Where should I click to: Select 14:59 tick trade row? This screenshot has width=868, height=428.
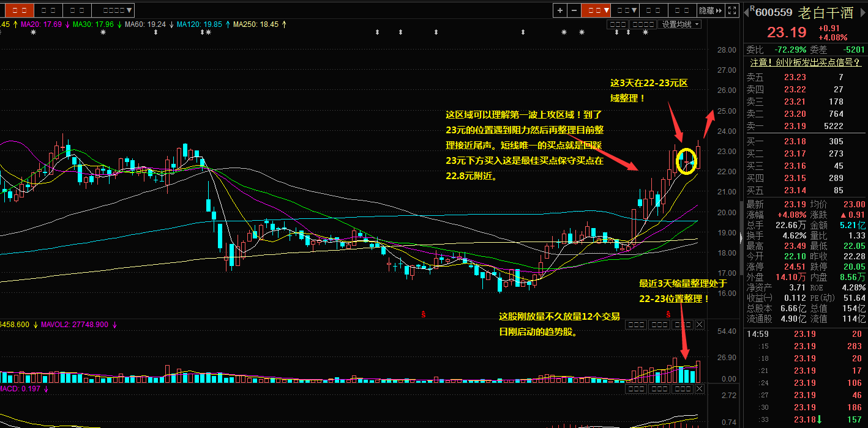pos(805,334)
